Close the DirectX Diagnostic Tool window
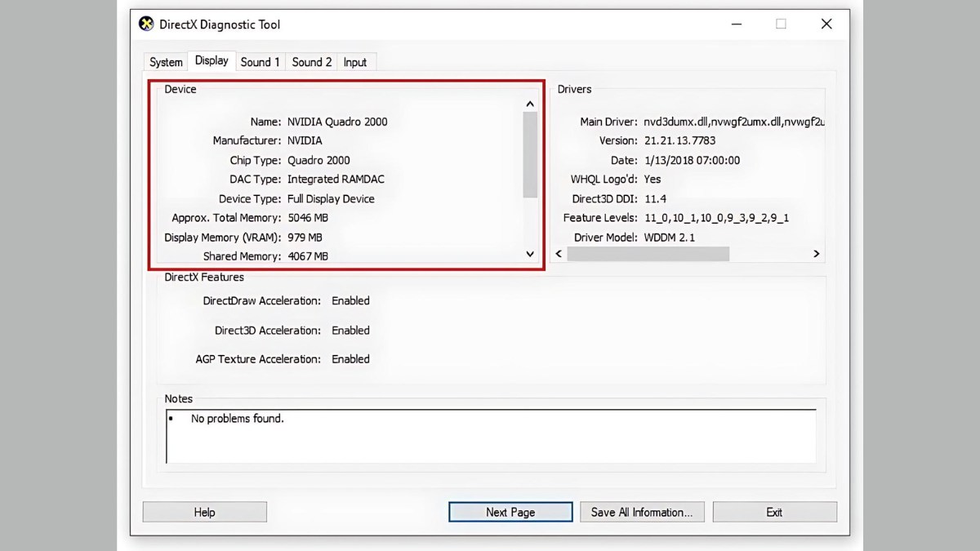Viewport: 980px width, 551px height. tap(826, 24)
